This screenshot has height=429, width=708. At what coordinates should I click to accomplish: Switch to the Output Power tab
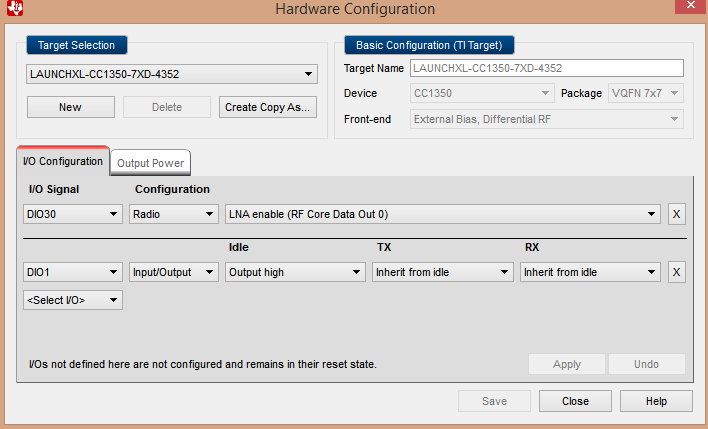150,163
